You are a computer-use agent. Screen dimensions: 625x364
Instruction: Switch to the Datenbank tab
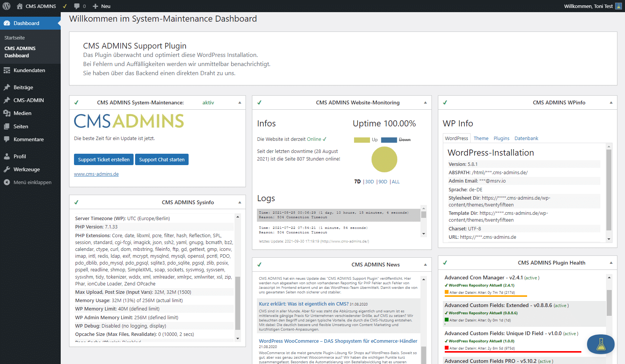(x=526, y=138)
